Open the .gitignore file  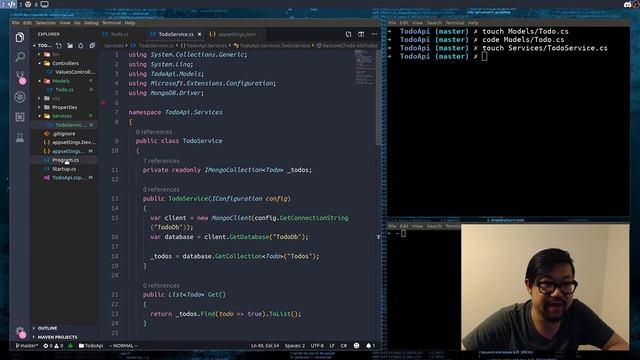64,134
